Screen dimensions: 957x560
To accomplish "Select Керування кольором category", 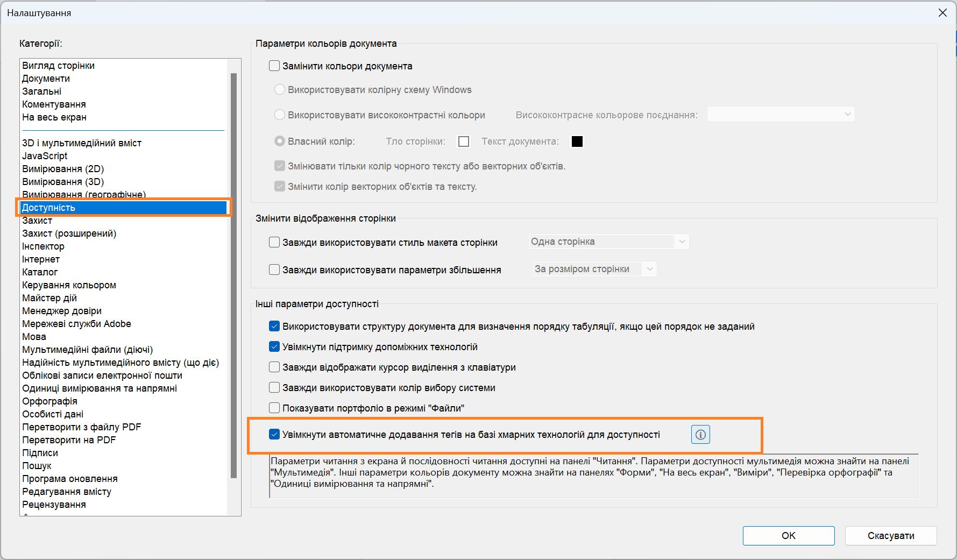I will (x=123, y=285).
